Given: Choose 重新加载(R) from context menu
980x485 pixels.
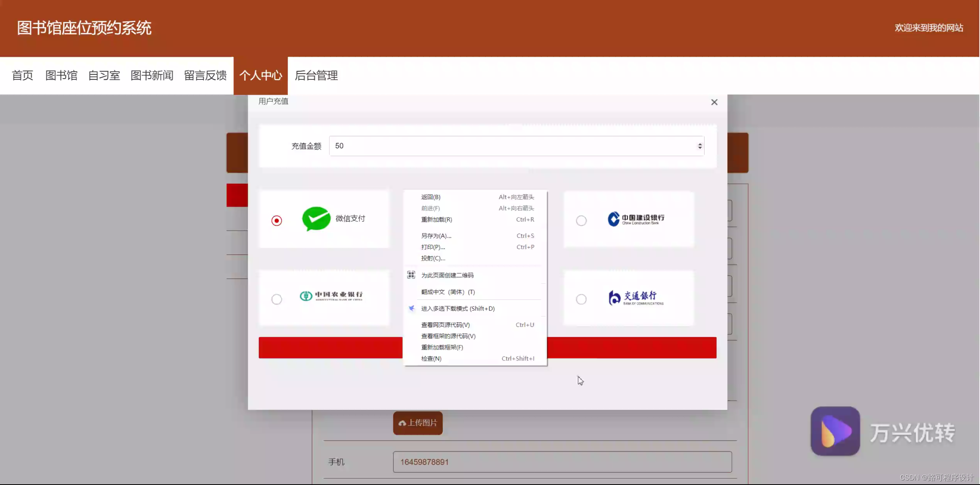Looking at the screenshot, I should coord(475,219).
